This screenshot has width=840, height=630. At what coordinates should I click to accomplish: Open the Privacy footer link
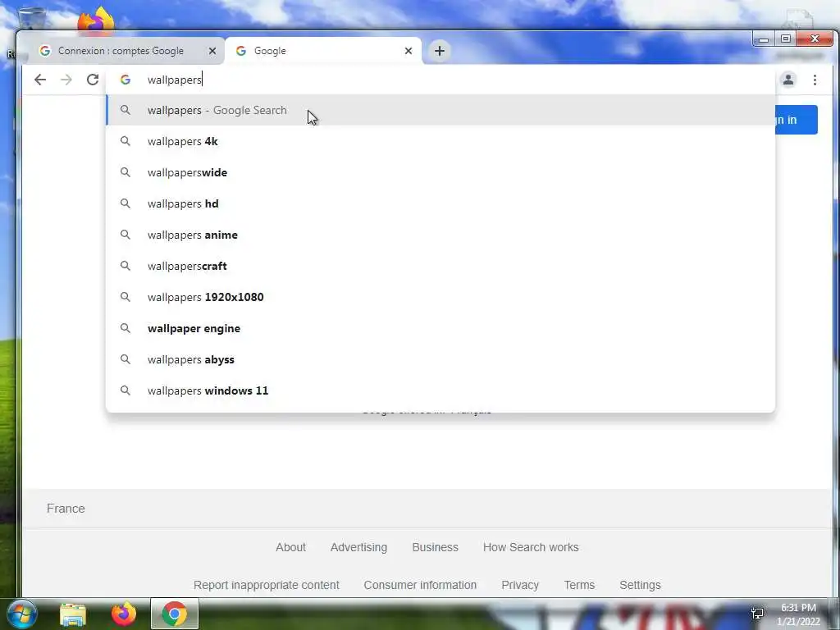click(520, 585)
